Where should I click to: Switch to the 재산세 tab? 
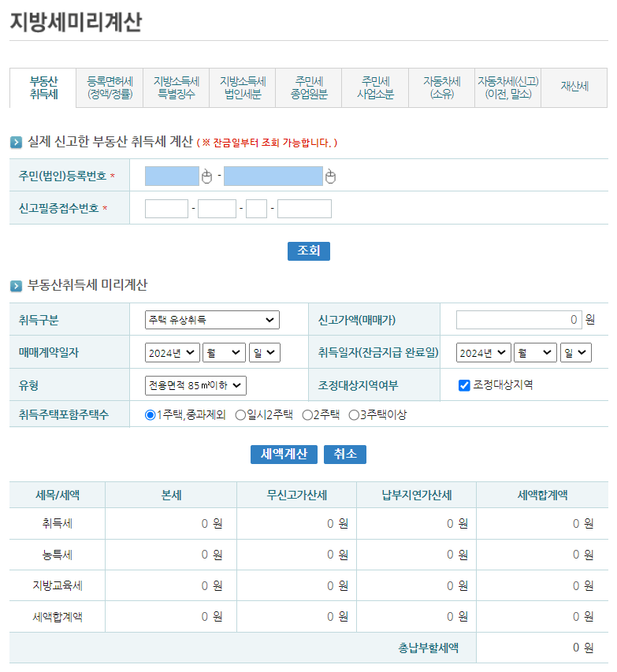point(574,88)
